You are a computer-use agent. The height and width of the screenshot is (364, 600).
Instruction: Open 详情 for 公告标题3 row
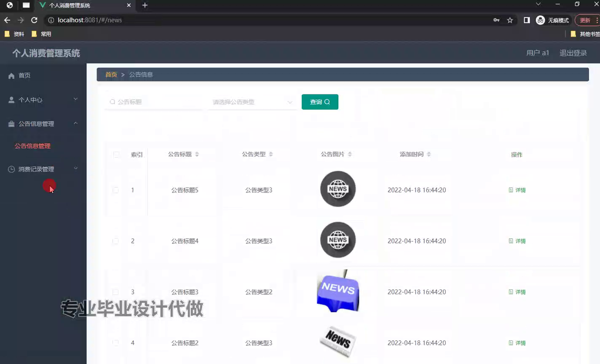point(517,292)
